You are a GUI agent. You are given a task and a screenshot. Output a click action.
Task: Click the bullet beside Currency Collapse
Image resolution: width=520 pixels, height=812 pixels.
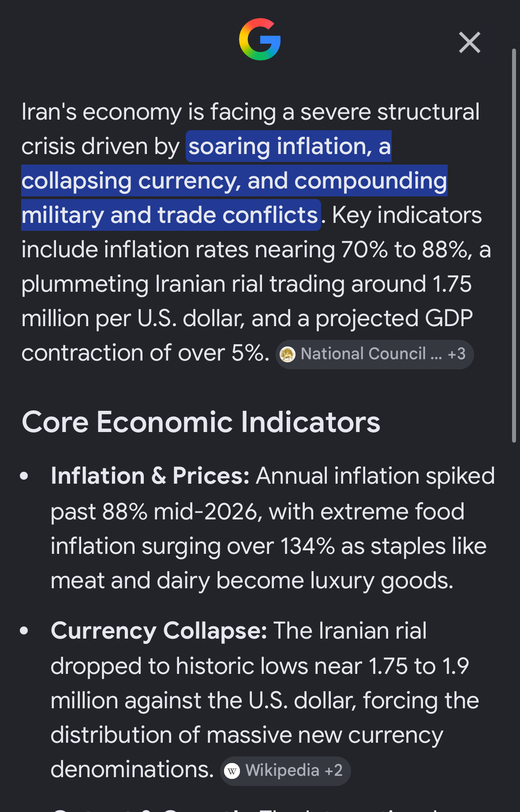(24, 631)
